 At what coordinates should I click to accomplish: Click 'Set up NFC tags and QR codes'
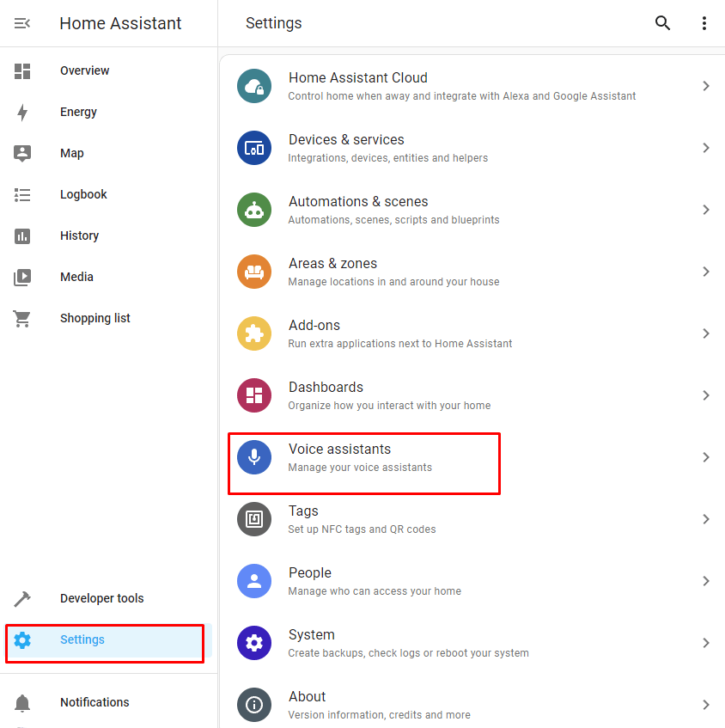point(362,529)
